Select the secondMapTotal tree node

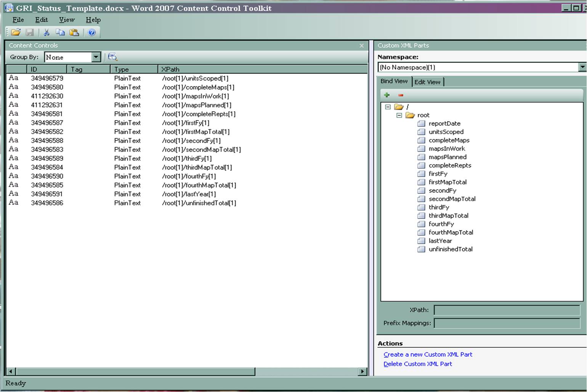tap(452, 199)
